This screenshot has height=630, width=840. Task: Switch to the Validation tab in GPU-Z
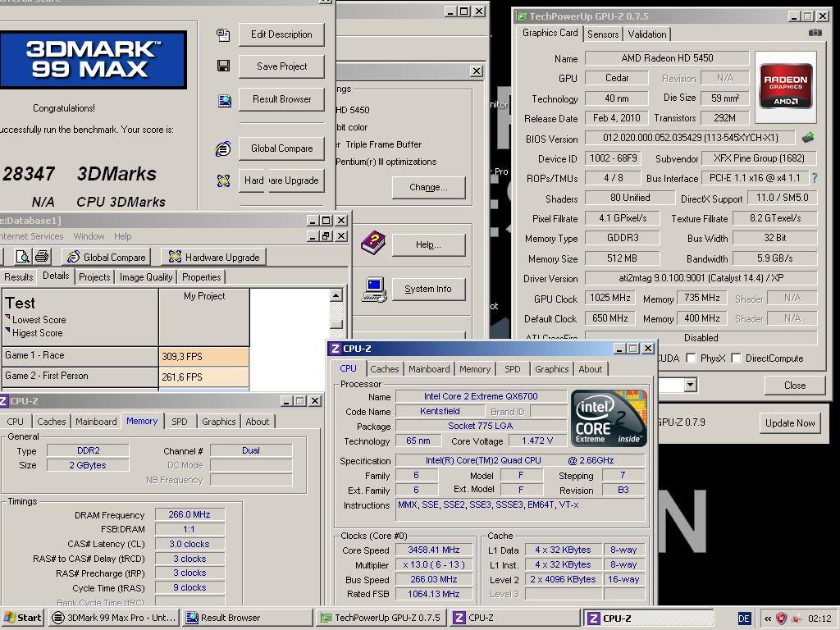click(647, 34)
